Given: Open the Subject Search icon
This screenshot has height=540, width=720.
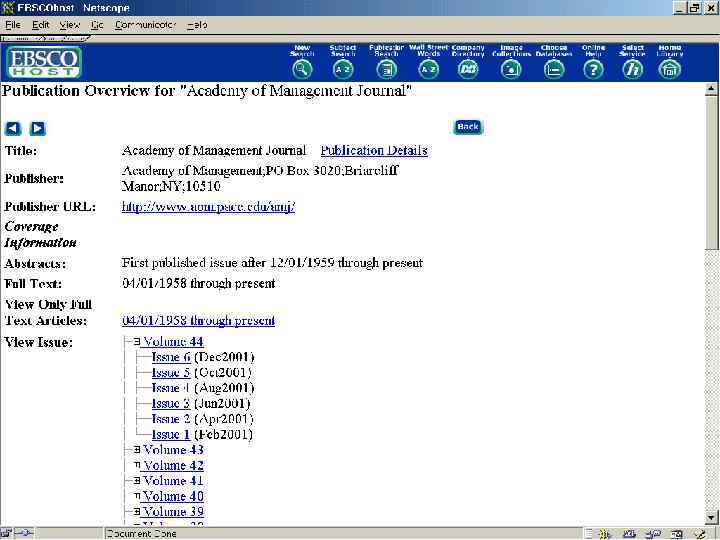Looking at the screenshot, I should coord(343,69).
